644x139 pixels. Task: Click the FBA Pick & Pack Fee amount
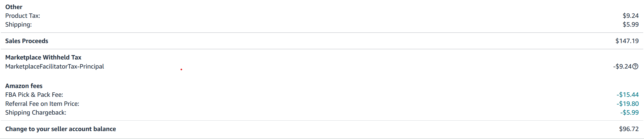[x=628, y=95]
